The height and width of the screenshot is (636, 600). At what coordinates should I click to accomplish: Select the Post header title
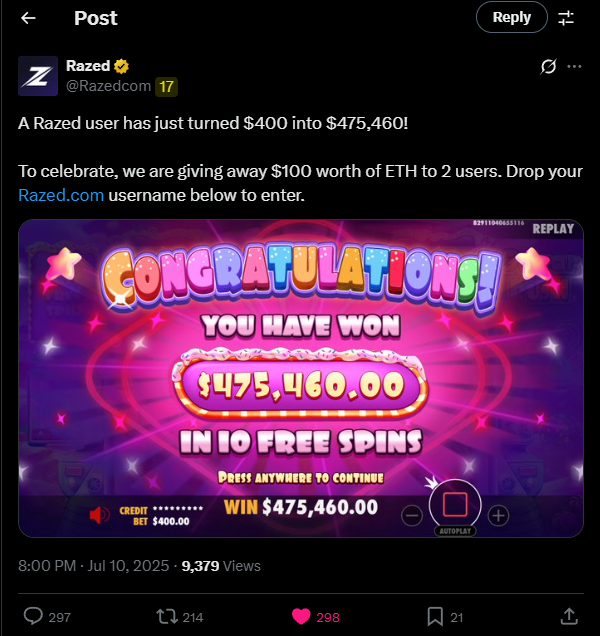[x=96, y=18]
